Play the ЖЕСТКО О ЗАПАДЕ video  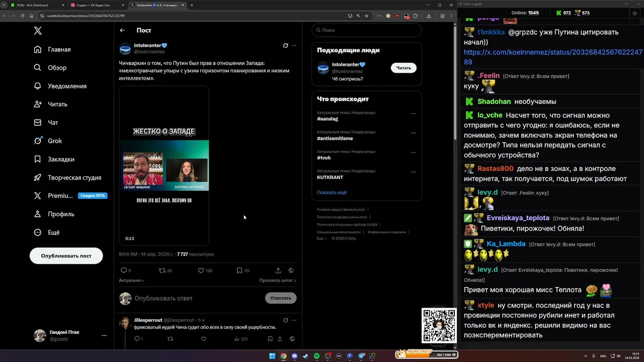click(x=164, y=165)
